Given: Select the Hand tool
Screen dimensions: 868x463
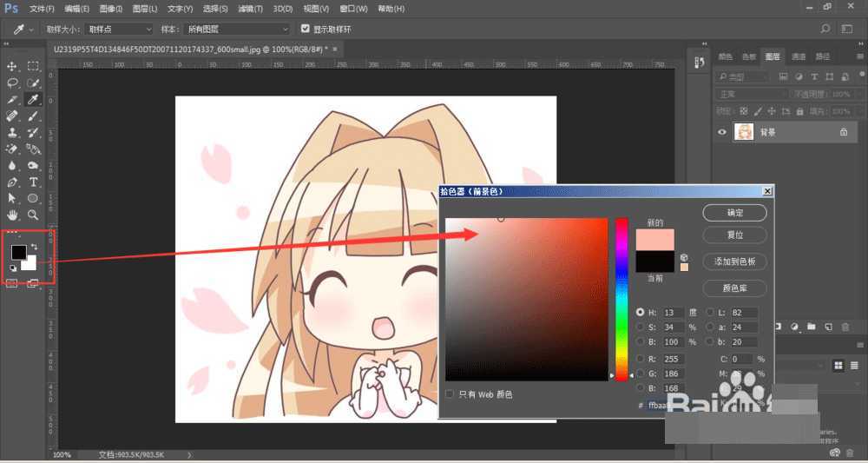Looking at the screenshot, I should coord(12,215).
